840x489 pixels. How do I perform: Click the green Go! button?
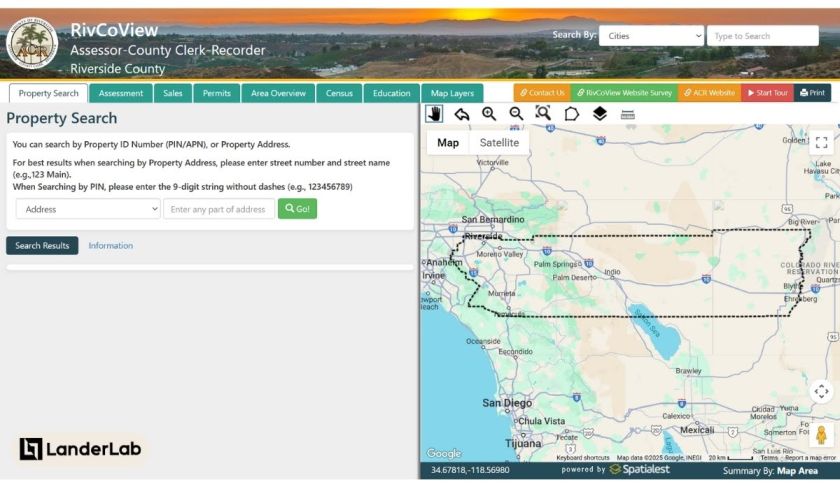click(x=297, y=208)
